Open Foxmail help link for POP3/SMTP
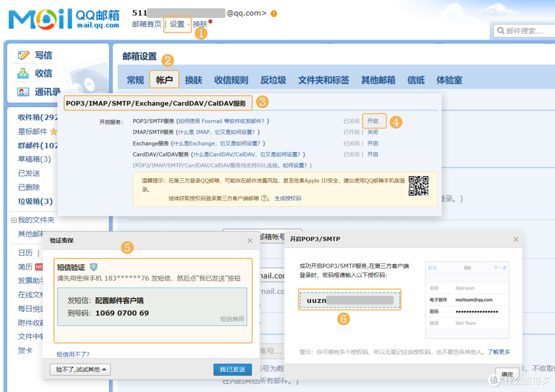This screenshot has width=555, height=392. (221, 121)
